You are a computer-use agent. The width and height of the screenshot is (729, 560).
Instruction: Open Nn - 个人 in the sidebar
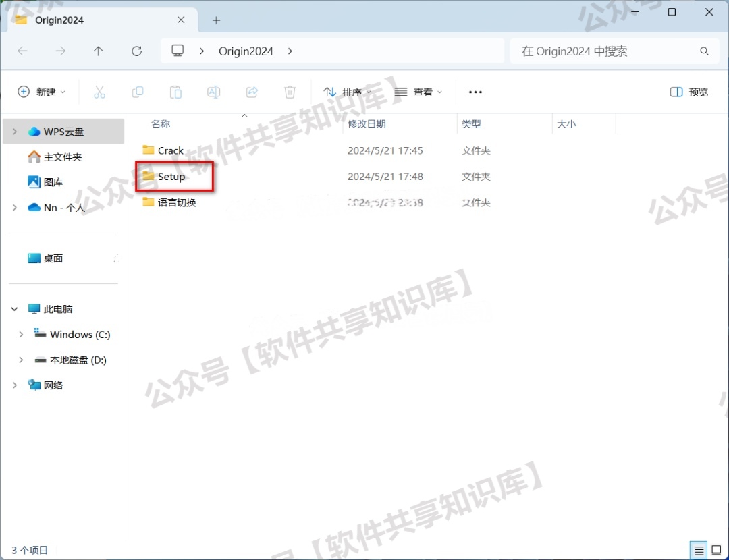[64, 208]
